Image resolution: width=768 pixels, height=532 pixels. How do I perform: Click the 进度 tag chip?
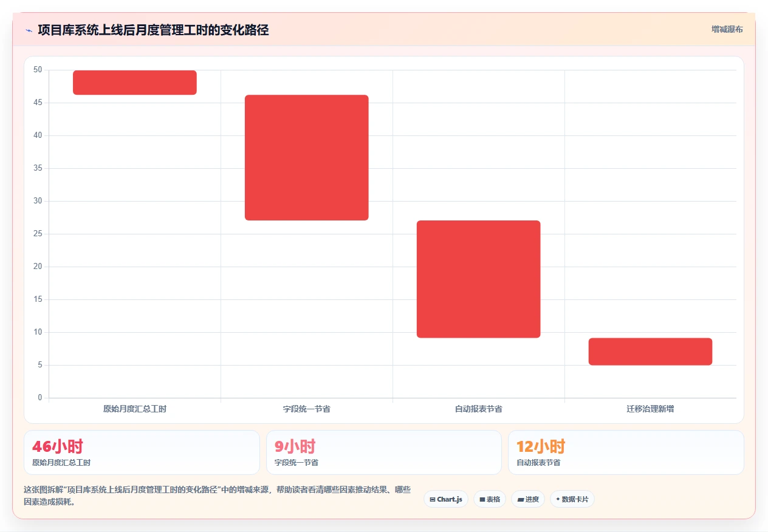(528, 499)
